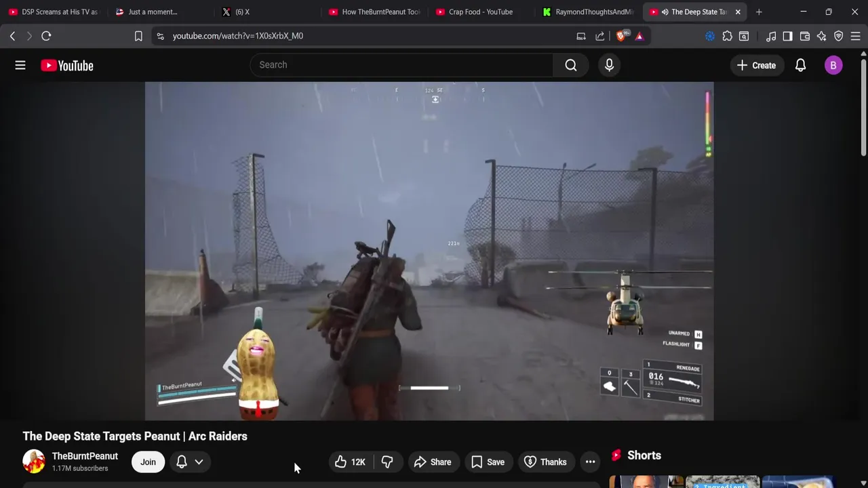Reload the current page

[x=46, y=36]
